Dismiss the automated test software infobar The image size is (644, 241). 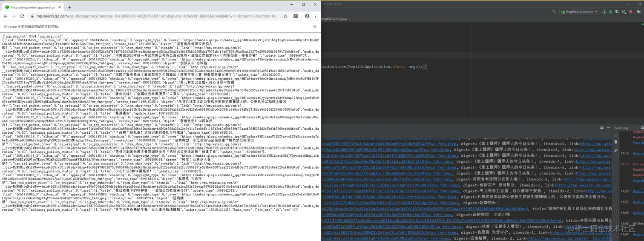(315, 26)
